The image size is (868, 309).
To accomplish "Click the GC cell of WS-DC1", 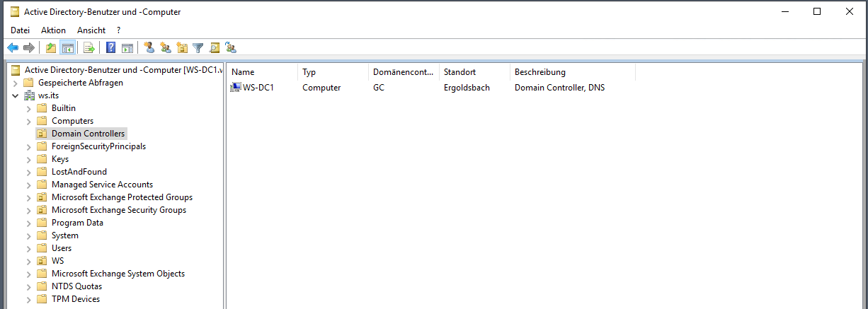I will point(379,88).
